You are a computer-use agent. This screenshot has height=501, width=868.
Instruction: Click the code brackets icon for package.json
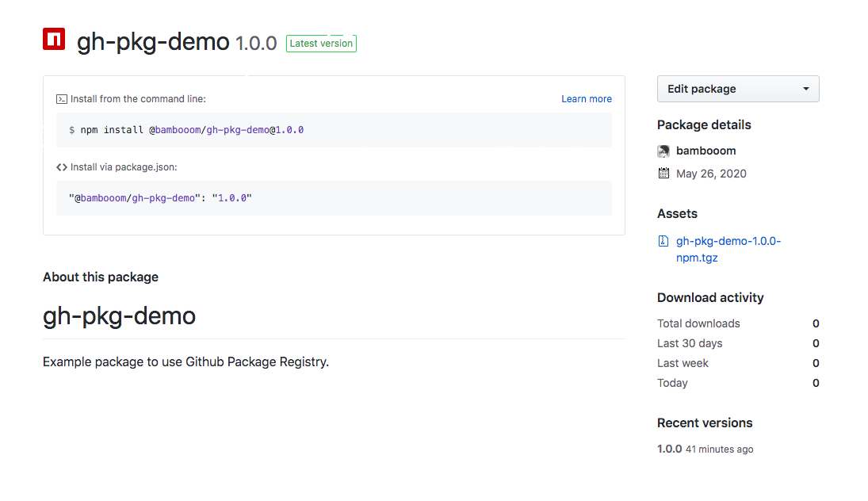[62, 167]
